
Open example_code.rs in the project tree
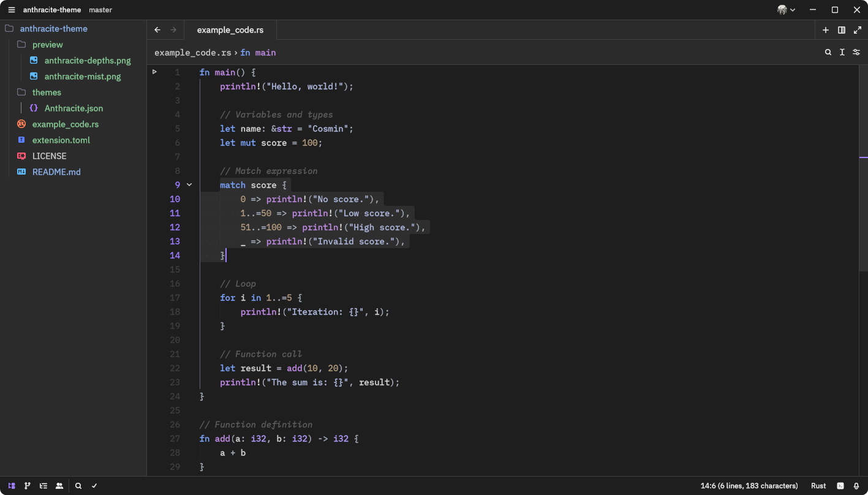[x=66, y=124]
